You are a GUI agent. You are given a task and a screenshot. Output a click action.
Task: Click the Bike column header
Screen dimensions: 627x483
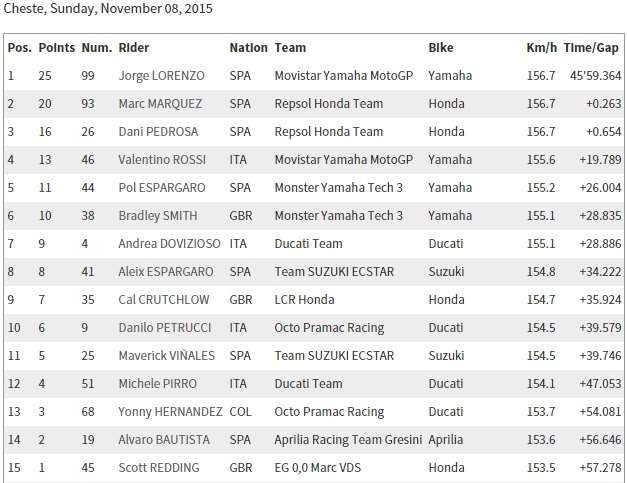click(441, 48)
